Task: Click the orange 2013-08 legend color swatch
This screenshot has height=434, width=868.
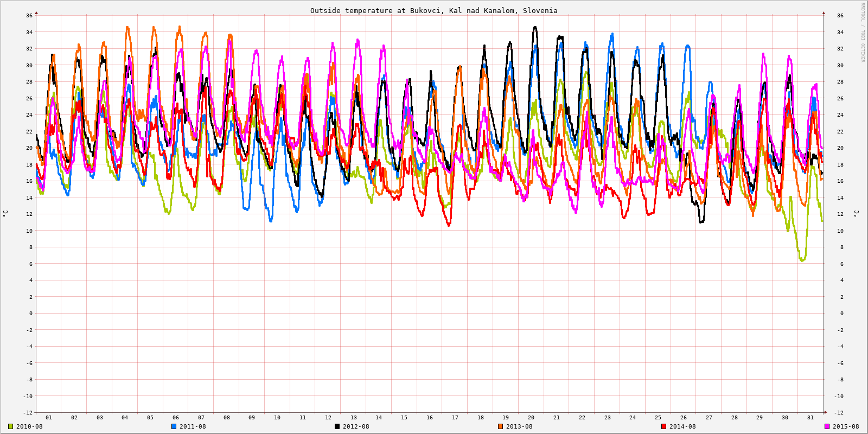Action: [x=500, y=426]
